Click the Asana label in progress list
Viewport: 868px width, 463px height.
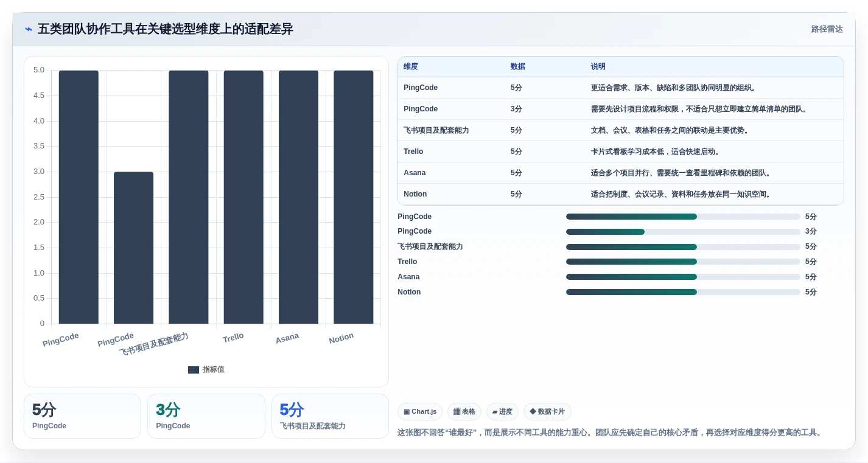point(408,277)
